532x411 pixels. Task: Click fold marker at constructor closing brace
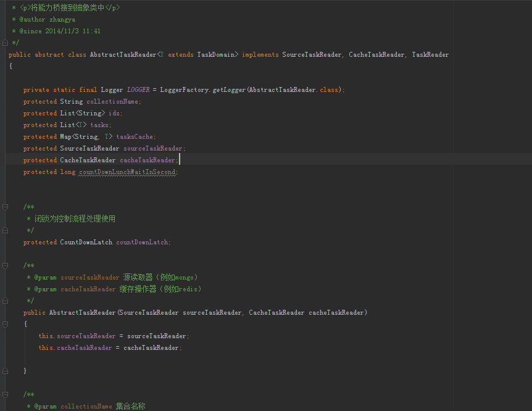coord(5,371)
